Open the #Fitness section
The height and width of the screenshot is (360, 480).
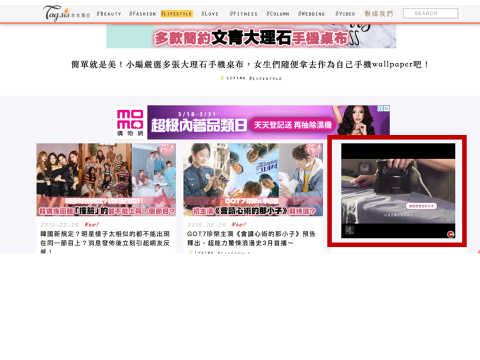click(244, 14)
